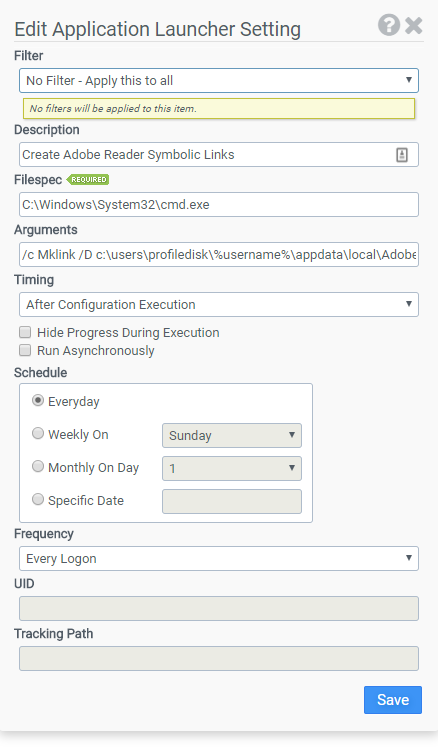The height and width of the screenshot is (749, 438).
Task: Check Run Asynchronously option
Action: [x=25, y=350]
